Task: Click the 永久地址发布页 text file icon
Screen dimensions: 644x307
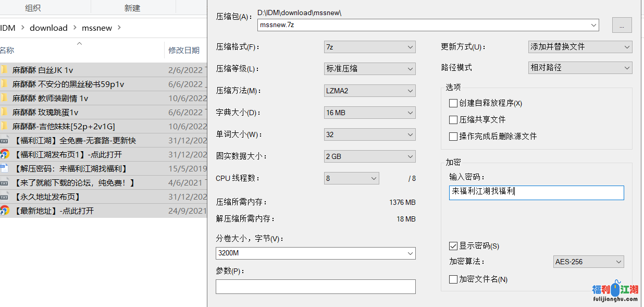Action: pyautogui.click(x=4, y=197)
